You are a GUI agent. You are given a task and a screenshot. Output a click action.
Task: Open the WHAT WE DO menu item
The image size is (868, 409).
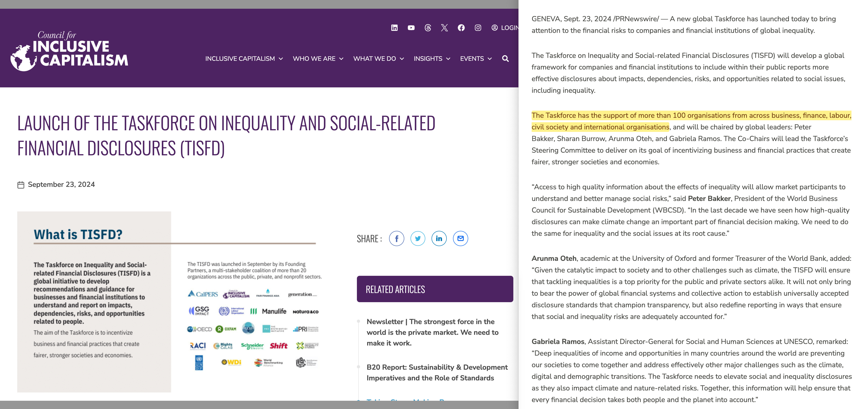374,59
